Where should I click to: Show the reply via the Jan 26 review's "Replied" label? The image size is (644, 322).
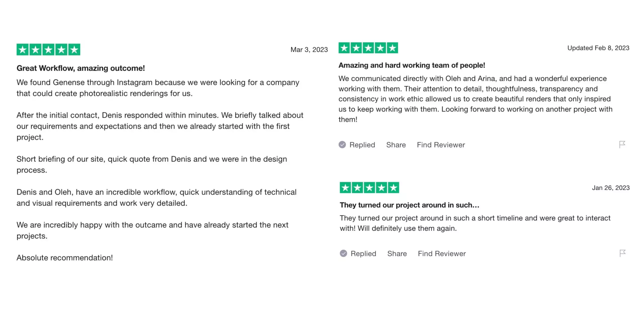363,254
